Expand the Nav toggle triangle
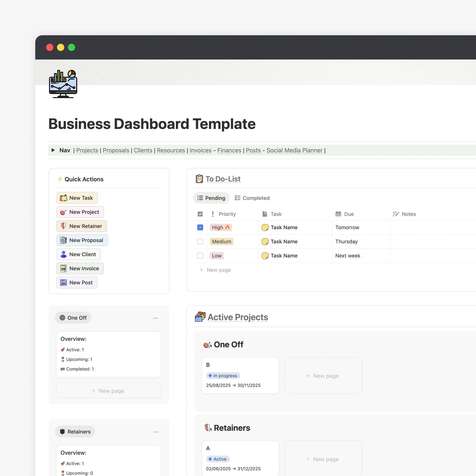Viewport: 476px width, 476px height. click(x=53, y=150)
